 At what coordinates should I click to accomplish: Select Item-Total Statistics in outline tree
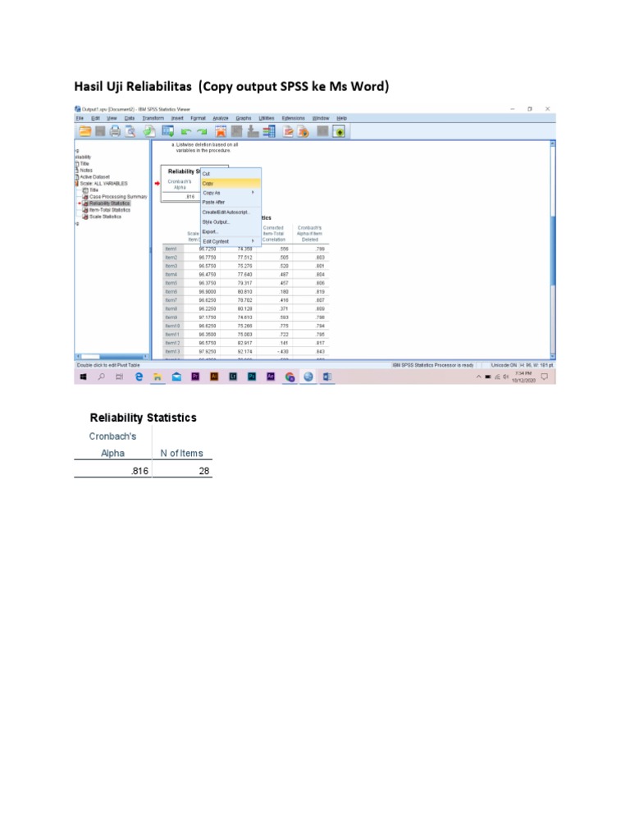109,210
